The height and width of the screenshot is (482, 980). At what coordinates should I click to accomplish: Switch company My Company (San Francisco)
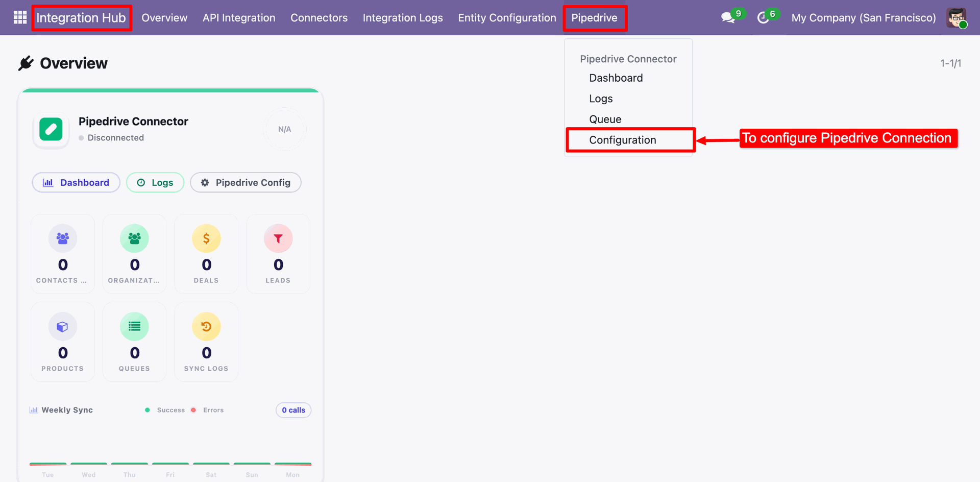[864, 18]
